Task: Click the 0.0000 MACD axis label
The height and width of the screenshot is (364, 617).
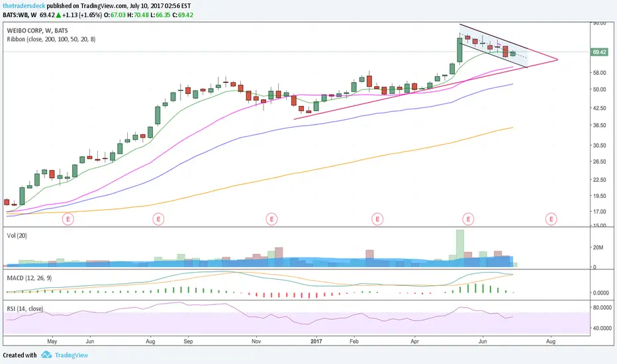Action: 601,293
